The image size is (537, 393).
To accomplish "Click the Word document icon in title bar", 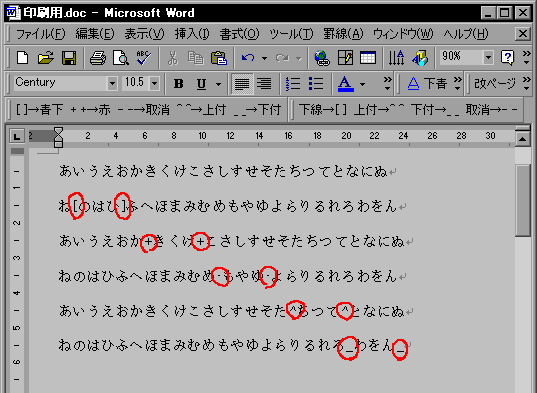I will tap(13, 13).
